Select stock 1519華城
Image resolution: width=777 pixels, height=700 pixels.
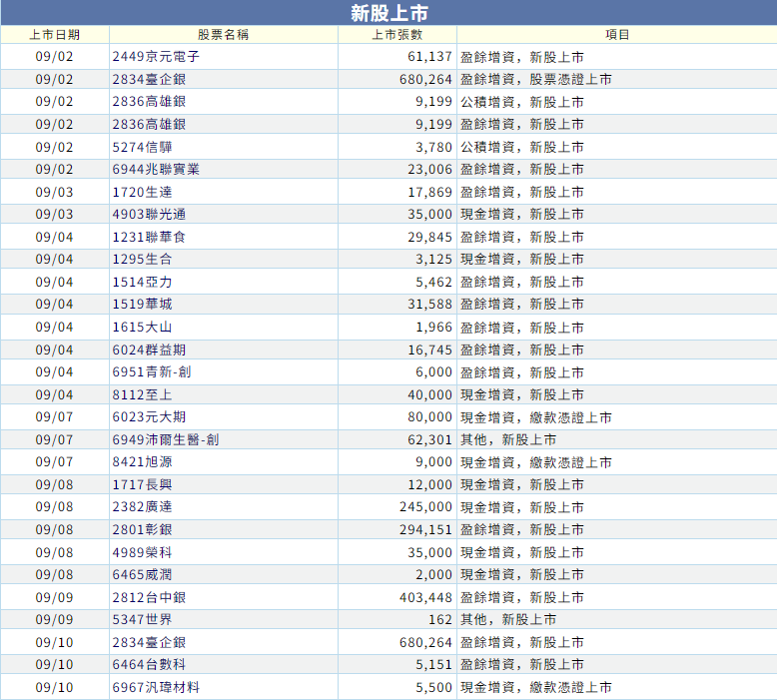click(x=142, y=305)
